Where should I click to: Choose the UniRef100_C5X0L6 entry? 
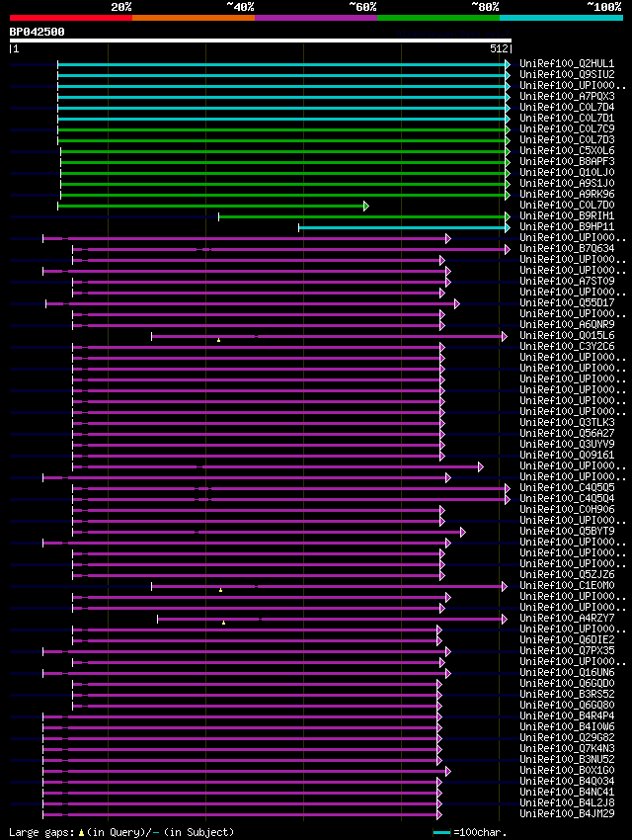[x=567, y=150]
